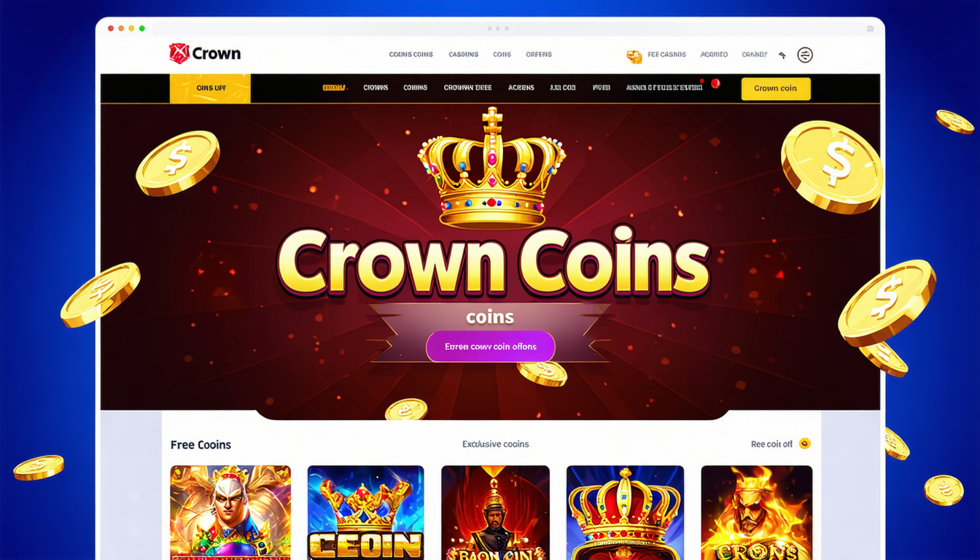Viewport: 980px width, 560px height.
Task: Open the Exclusive coins link
Action: pos(496,444)
